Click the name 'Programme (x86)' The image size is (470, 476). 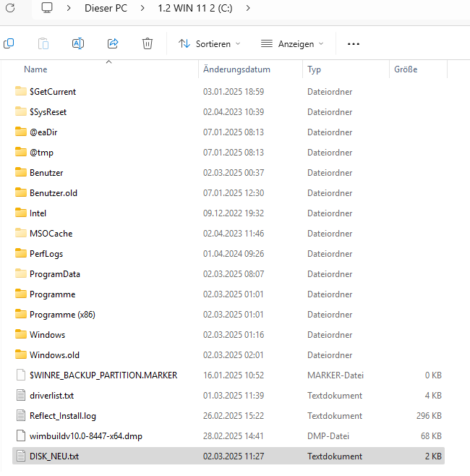tap(62, 315)
